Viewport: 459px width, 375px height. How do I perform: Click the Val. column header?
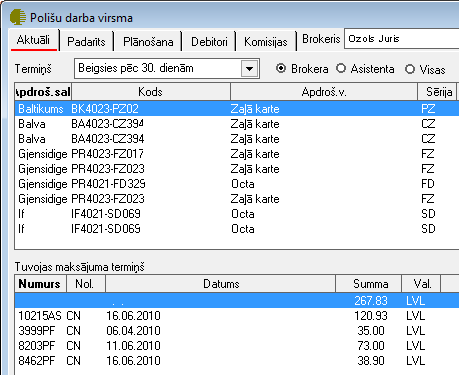(x=421, y=284)
